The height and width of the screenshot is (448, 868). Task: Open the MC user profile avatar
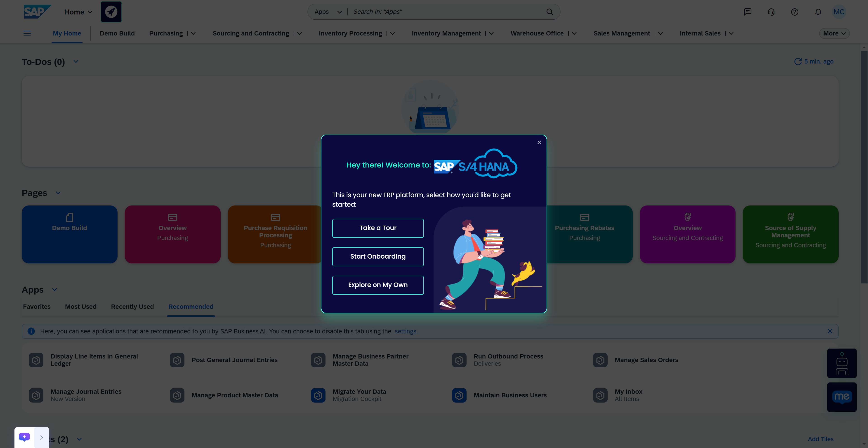[839, 12]
